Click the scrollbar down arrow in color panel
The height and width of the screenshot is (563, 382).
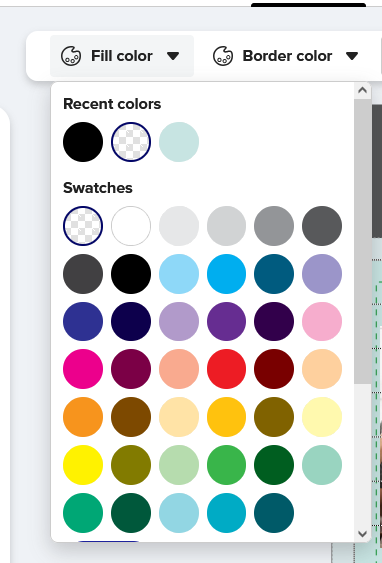(x=362, y=534)
